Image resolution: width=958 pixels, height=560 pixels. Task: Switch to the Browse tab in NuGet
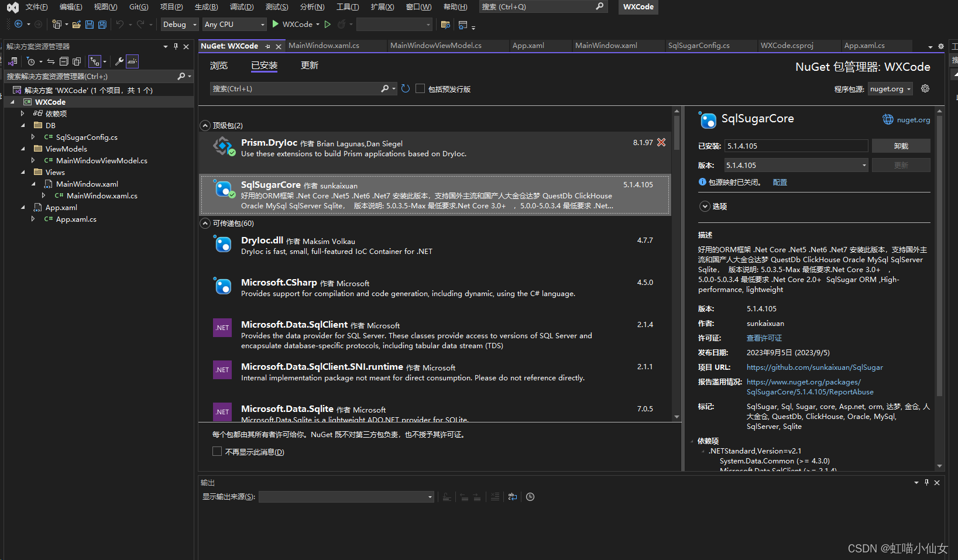click(219, 66)
